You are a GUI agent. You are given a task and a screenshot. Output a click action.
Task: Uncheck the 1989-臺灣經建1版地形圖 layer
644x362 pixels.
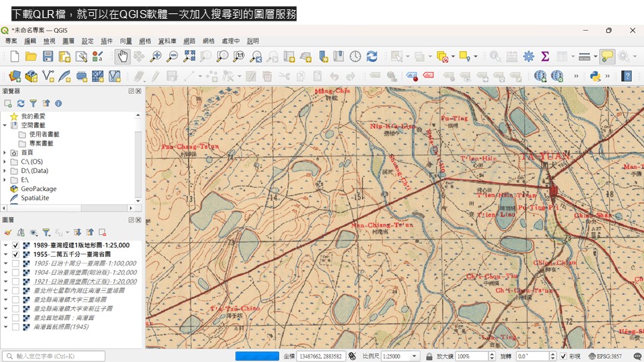click(x=15, y=245)
